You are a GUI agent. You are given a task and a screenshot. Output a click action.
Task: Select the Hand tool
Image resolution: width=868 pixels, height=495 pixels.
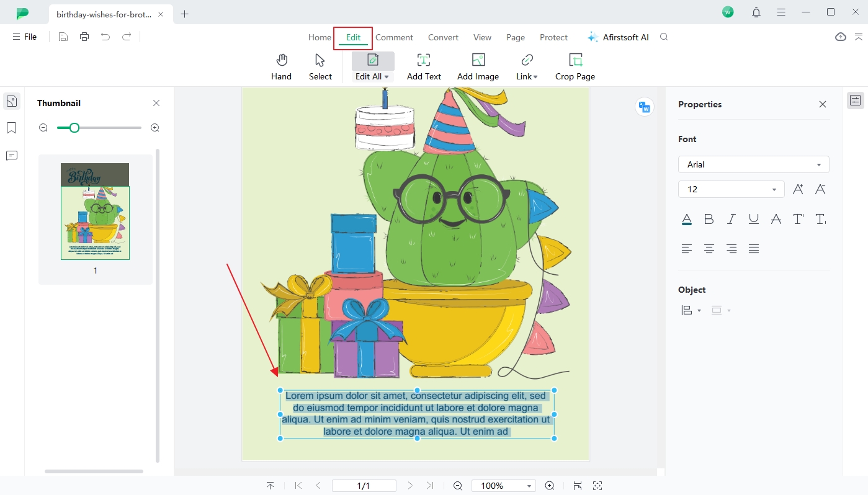281,67
